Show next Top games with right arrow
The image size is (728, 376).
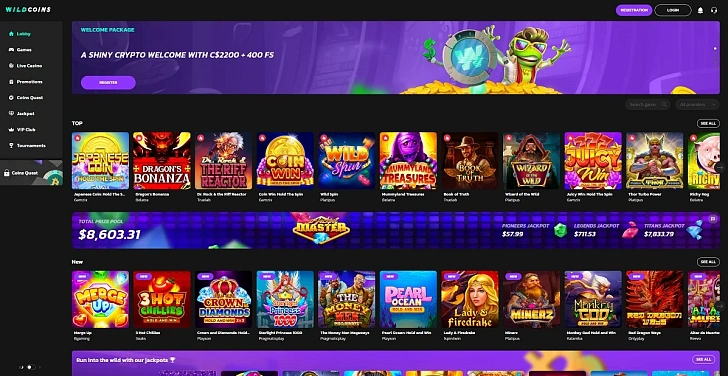720,167
